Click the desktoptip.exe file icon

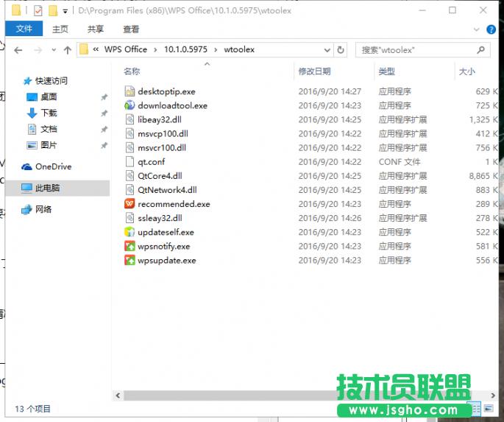point(129,91)
